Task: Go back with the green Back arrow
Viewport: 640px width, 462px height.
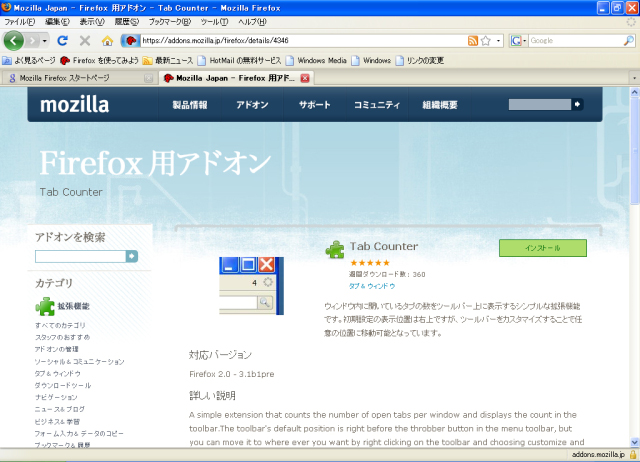Action: (13, 40)
